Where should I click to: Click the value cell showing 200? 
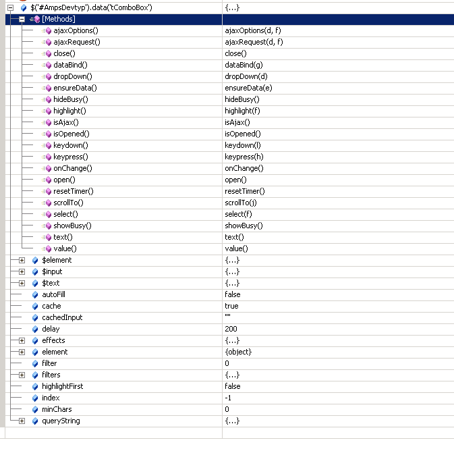pyautogui.click(x=338, y=329)
